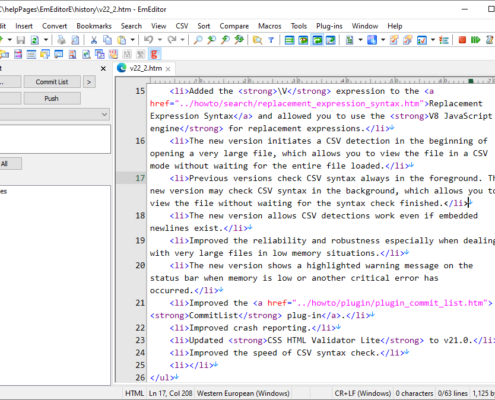Click the markers checklist toolbar icon
The image size is (495, 400).
click(x=422, y=40)
